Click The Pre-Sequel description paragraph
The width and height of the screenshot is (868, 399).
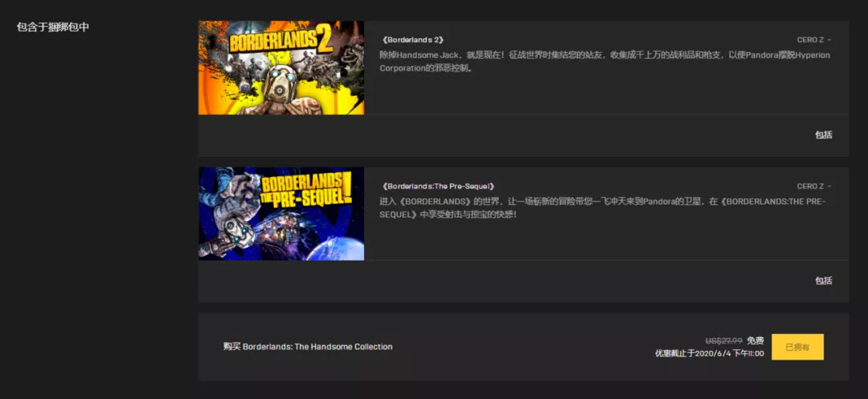(602, 208)
